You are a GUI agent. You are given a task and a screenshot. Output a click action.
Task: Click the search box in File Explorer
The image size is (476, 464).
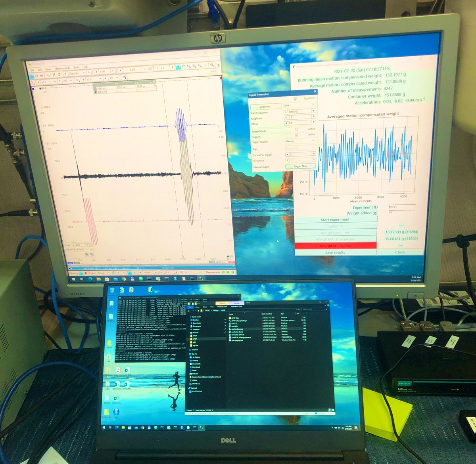tap(314, 309)
